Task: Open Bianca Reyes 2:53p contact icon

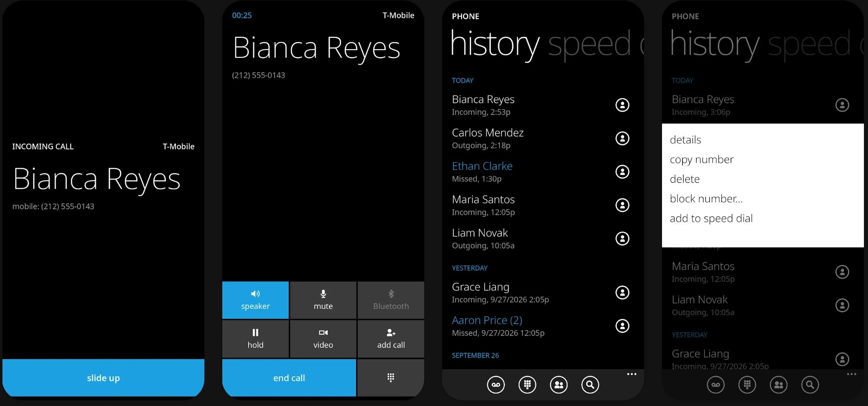Action: point(622,105)
